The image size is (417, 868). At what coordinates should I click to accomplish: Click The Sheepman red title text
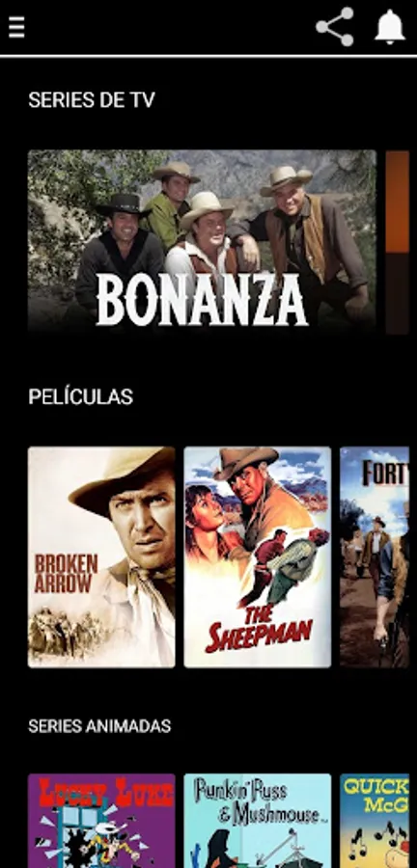tap(259, 629)
